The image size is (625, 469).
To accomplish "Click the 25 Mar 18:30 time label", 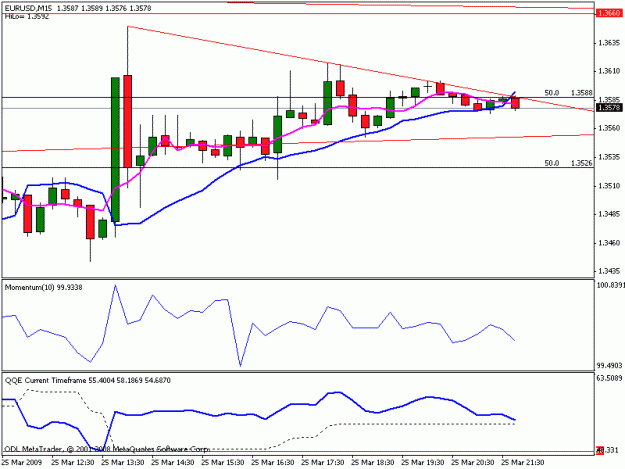I will [x=373, y=462].
